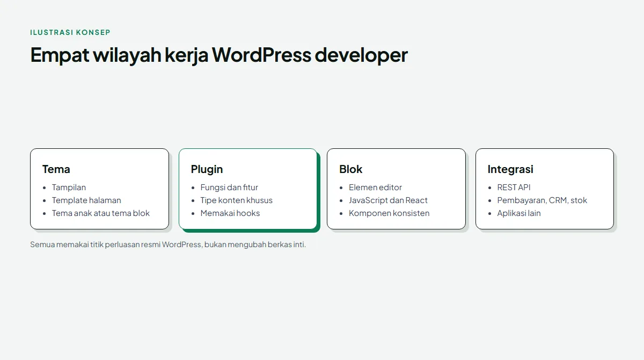The image size is (644, 360).
Task: Click the 'Tampilan' bullet item
Action: tap(69, 188)
